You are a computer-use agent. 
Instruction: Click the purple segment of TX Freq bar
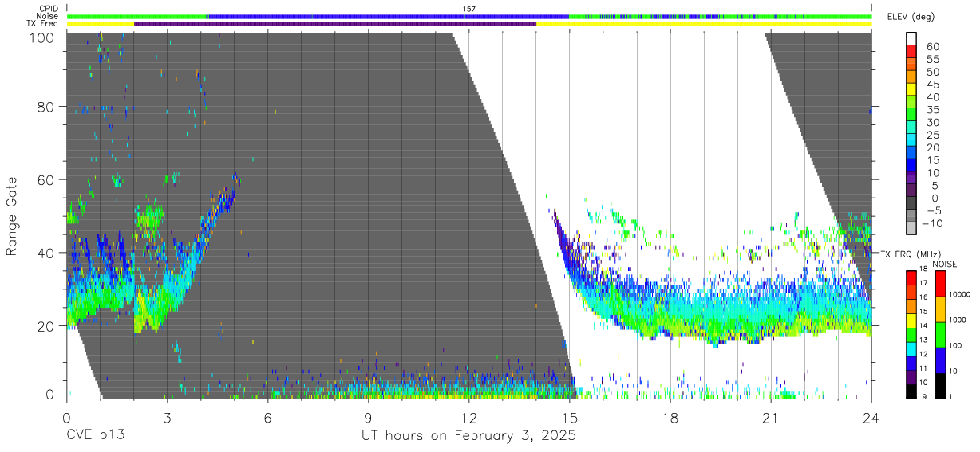(x=335, y=24)
